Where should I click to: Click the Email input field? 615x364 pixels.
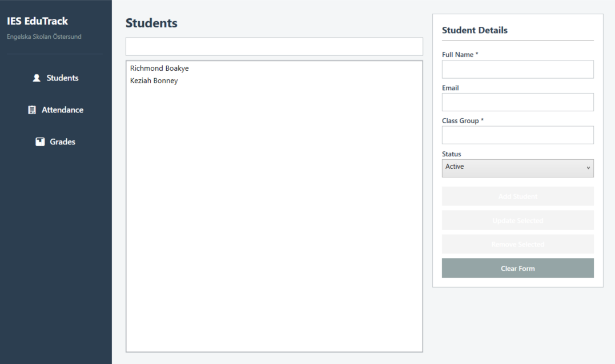(x=518, y=102)
